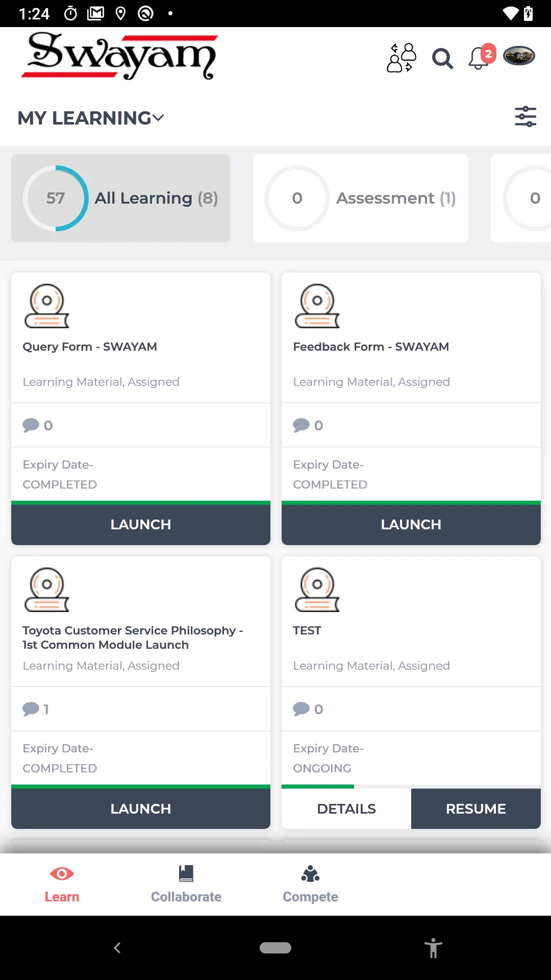551x980 pixels.
Task: Tap the switch user people icon
Action: click(x=402, y=58)
